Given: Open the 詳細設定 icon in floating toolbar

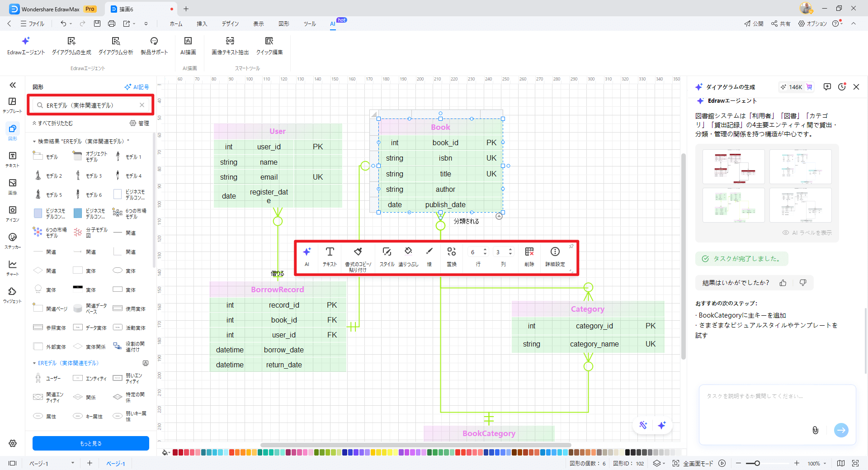Looking at the screenshot, I should click(x=555, y=252).
